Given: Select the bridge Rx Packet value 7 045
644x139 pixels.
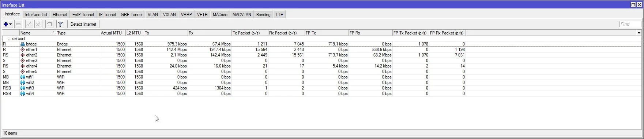Looking at the screenshot, I should [299, 44].
